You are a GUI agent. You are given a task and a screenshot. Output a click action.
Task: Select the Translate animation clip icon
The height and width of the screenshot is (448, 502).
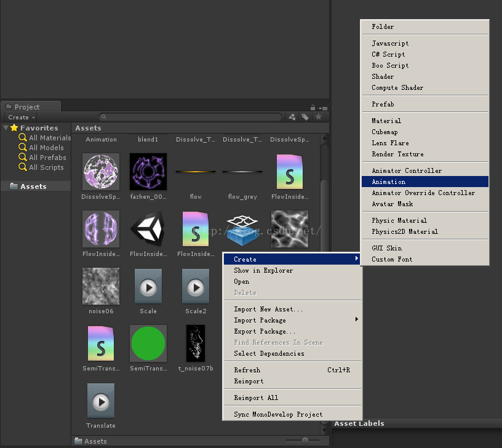[x=101, y=401]
